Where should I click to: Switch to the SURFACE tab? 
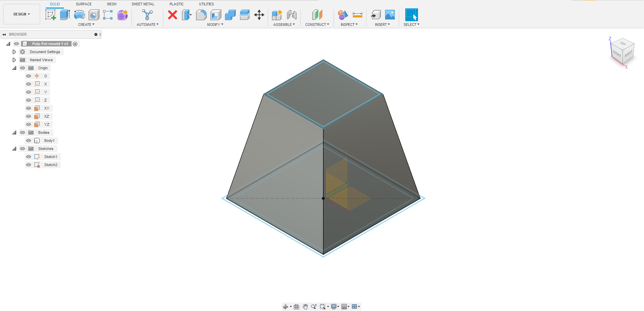click(x=84, y=4)
